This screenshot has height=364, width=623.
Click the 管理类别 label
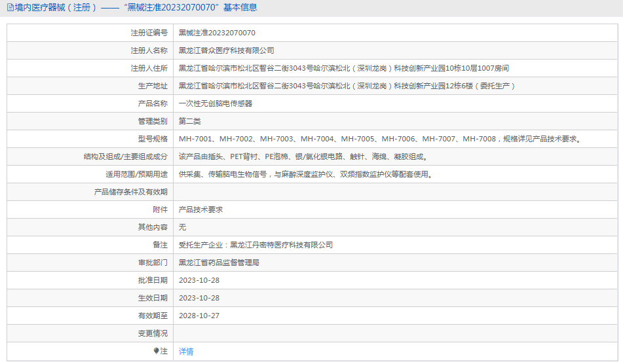[x=153, y=121]
